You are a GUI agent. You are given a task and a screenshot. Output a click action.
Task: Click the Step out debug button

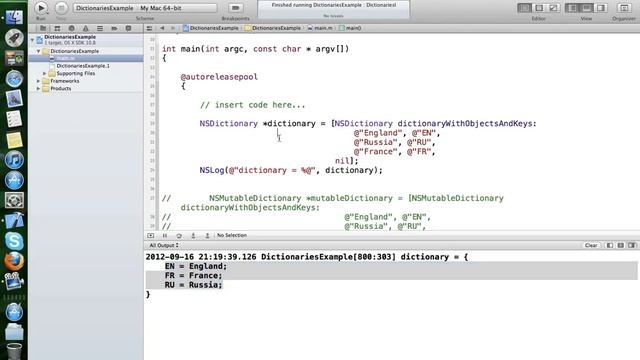(x=207, y=236)
